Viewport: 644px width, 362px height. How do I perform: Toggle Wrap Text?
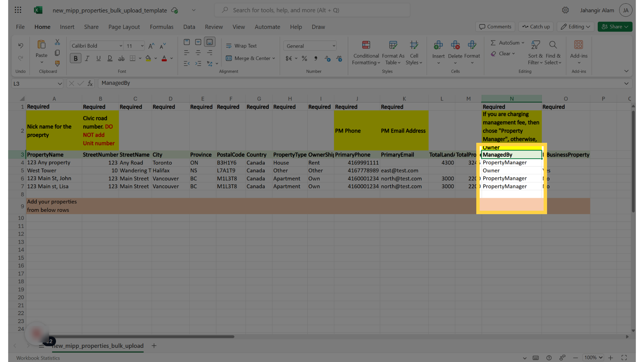(241, 46)
